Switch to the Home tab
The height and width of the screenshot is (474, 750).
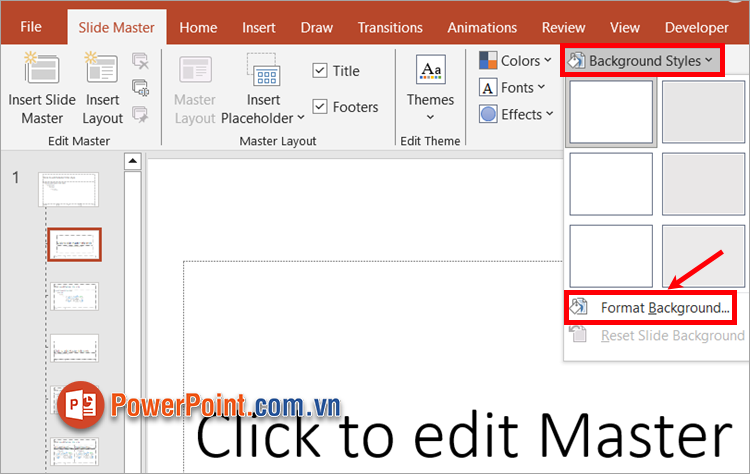[198, 28]
